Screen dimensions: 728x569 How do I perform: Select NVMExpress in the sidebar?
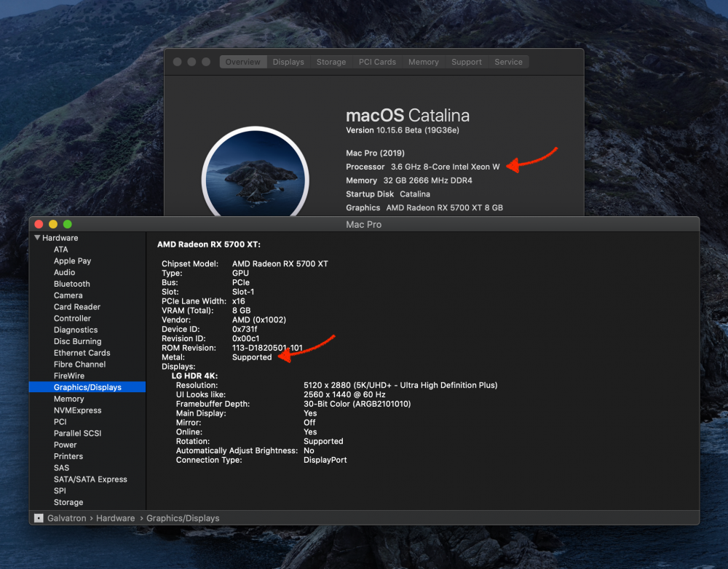tap(78, 410)
